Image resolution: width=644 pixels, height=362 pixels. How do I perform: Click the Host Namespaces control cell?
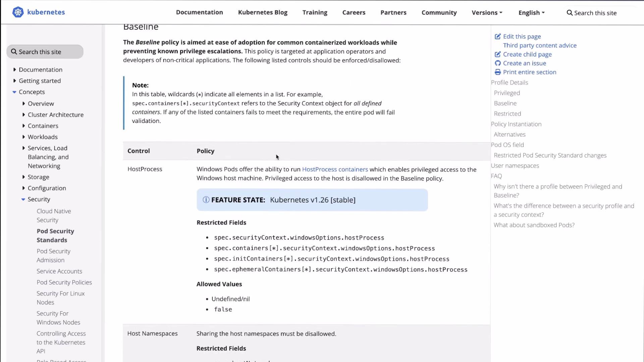coord(153,334)
